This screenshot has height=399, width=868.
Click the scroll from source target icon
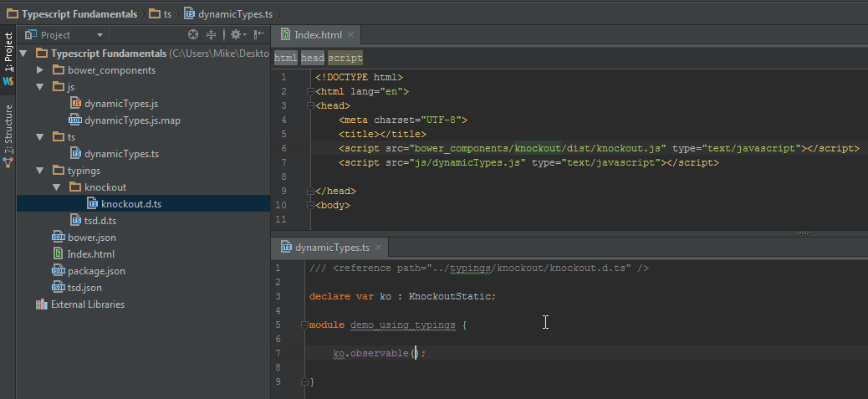[192, 35]
